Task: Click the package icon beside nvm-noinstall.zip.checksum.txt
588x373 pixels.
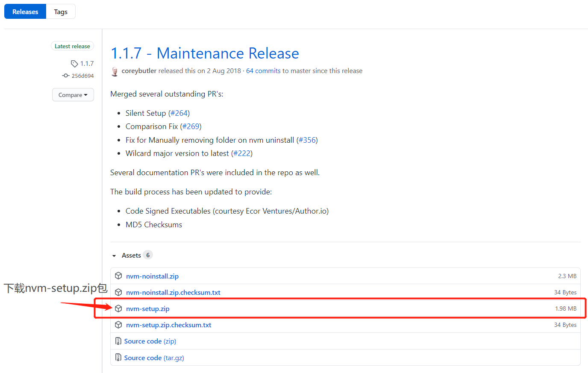Action: pos(118,292)
